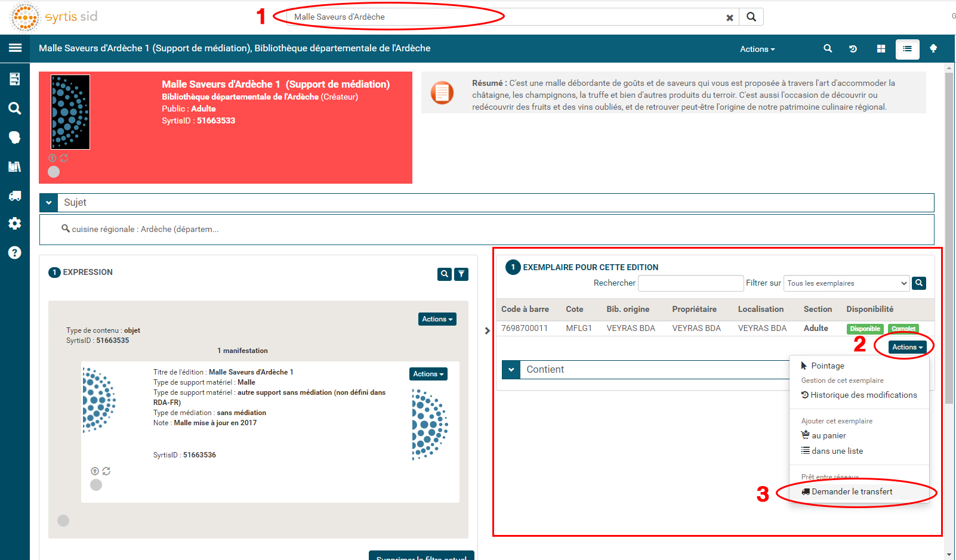Screen dimensions: 956x560
Task: Click the Code à barre column header
Action: [x=525, y=309]
